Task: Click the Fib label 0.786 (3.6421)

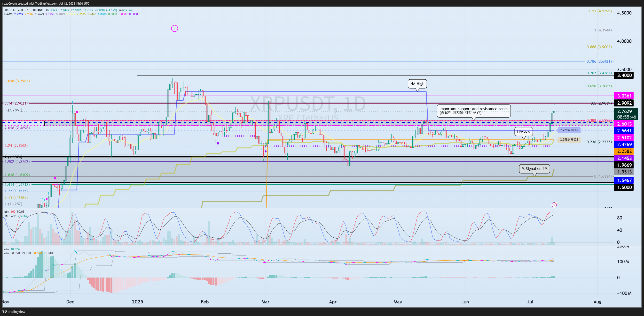Action: (599, 61)
